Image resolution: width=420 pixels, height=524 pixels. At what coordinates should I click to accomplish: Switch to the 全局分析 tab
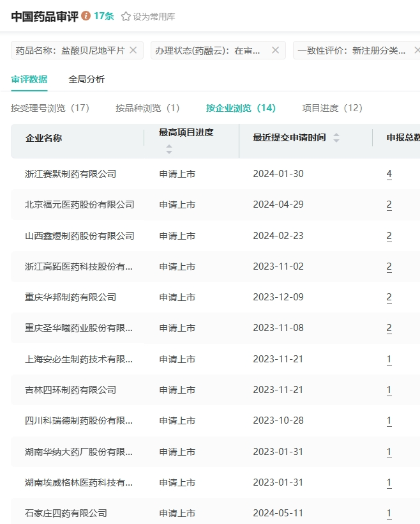[86, 79]
